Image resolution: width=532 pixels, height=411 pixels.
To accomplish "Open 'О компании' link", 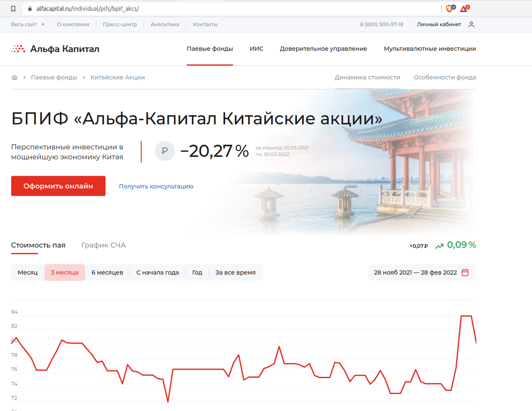I will [73, 24].
